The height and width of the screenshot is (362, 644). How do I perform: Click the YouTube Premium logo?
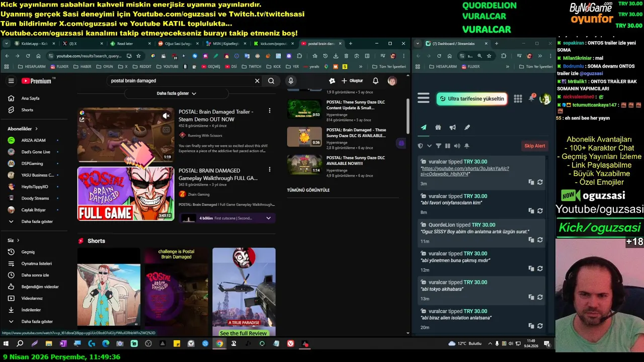[x=37, y=80]
